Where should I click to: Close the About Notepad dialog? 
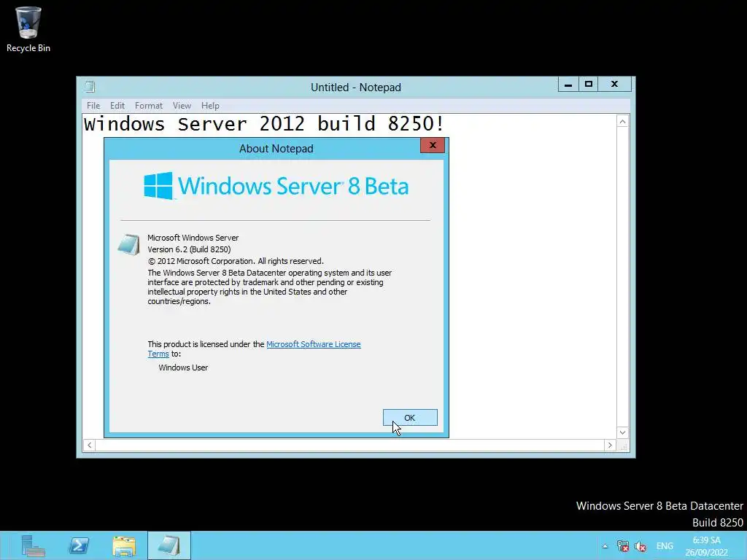click(433, 145)
